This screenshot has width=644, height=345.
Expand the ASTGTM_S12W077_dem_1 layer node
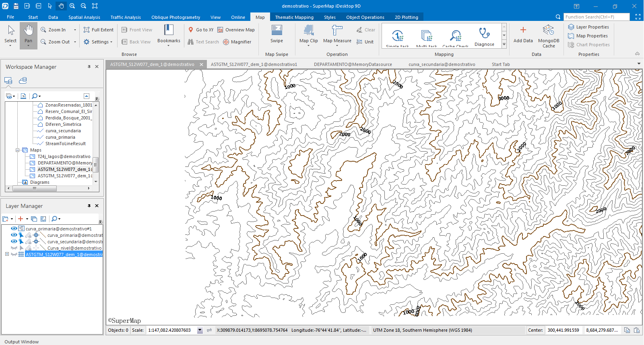tap(7, 254)
